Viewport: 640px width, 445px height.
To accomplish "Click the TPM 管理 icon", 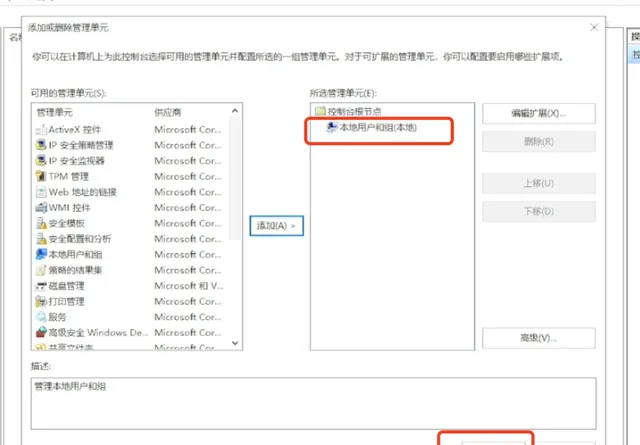I will coord(41,176).
